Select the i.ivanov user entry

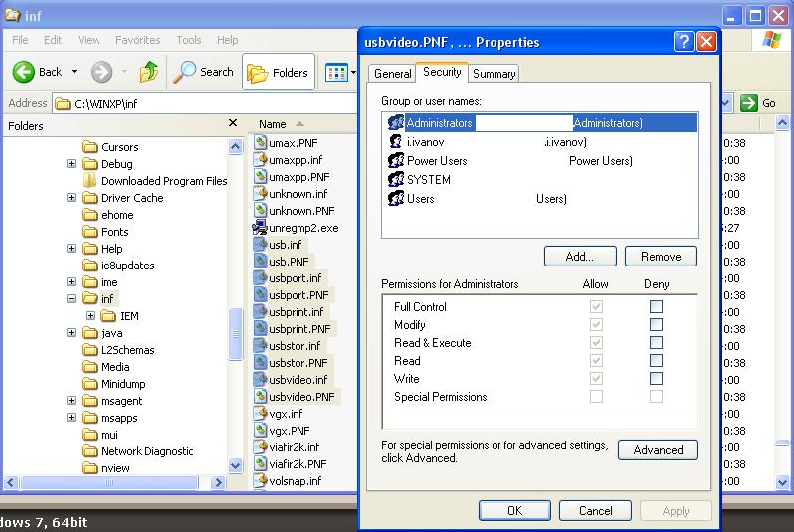tap(425, 142)
